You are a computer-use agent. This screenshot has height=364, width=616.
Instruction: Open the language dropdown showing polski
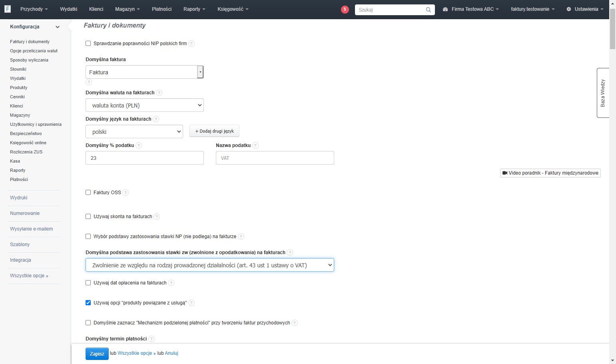pos(134,131)
